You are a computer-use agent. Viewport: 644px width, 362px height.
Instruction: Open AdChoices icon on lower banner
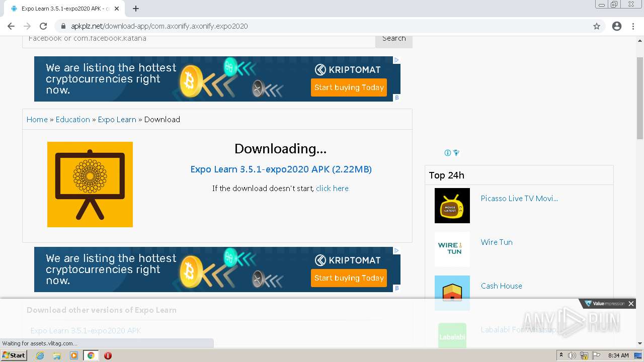click(396, 250)
